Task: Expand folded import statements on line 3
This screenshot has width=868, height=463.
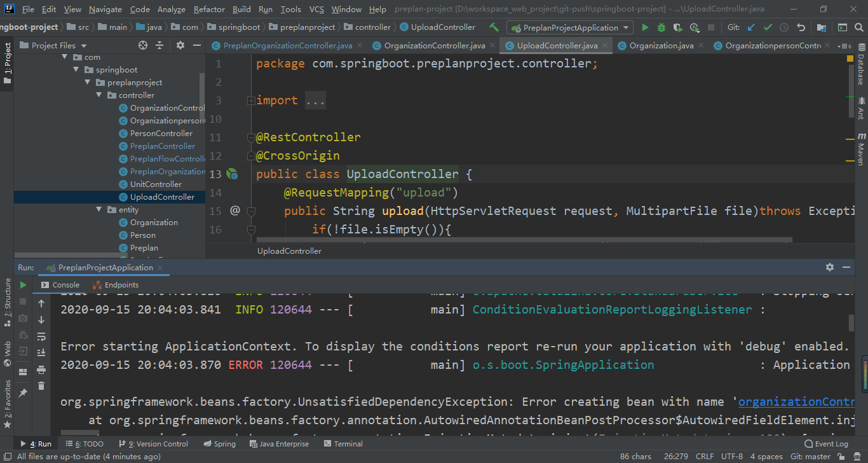Action: click(252, 100)
